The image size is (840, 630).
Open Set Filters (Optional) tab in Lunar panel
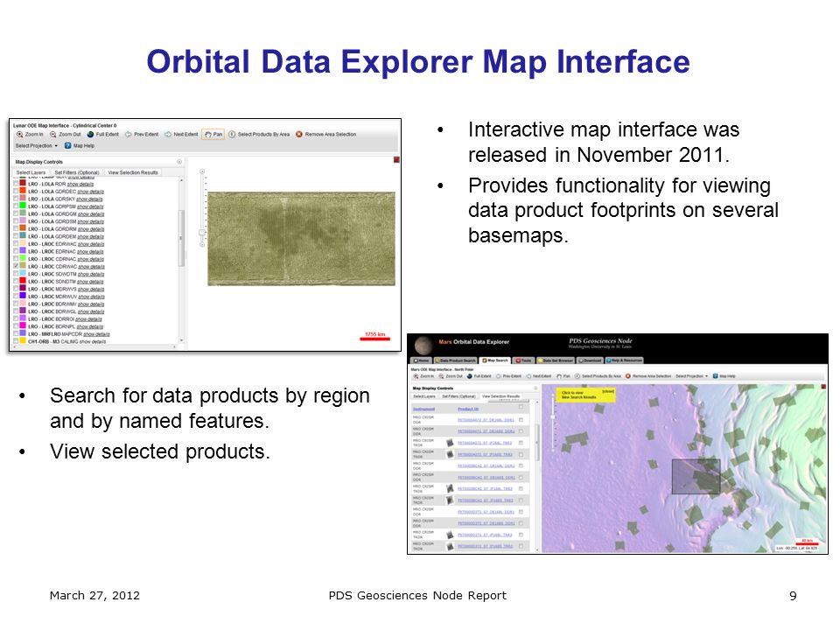tap(77, 172)
